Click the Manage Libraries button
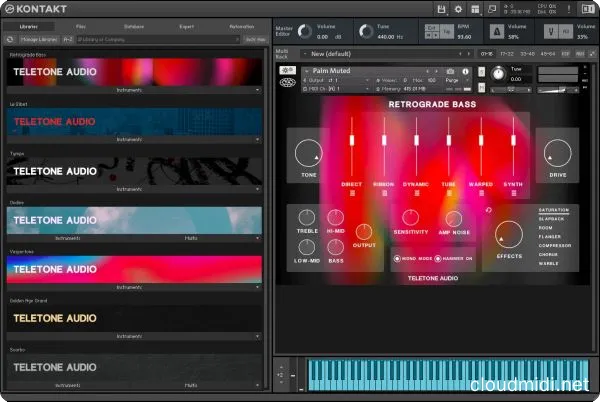Image resolution: width=600 pixels, height=402 pixels. (x=39, y=39)
